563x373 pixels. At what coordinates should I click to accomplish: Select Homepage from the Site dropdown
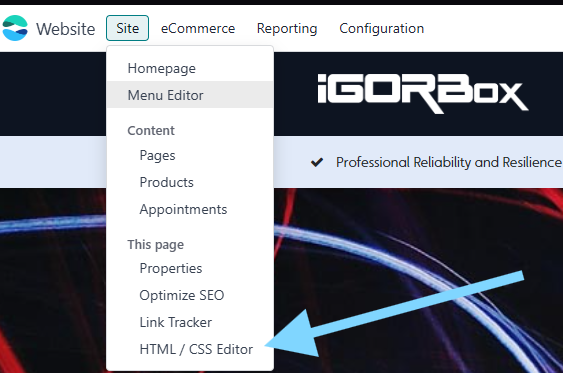click(190, 68)
